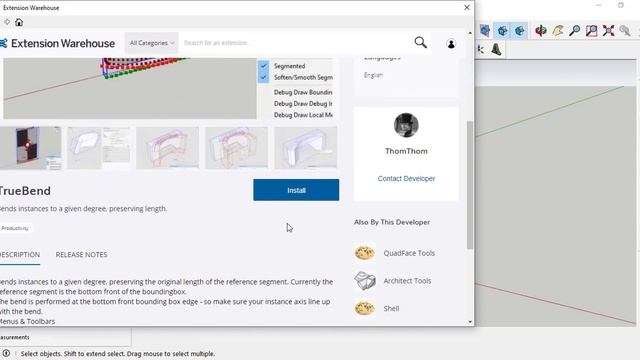The image size is (640, 360).
Task: Select the fourth TrueBend screenshot thumbnail
Action: pyautogui.click(x=237, y=148)
